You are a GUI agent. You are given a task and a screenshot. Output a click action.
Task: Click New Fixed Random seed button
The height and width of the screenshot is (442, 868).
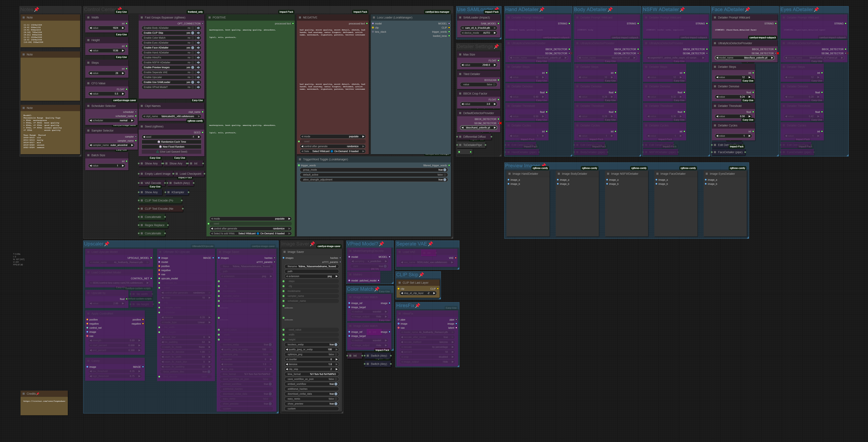click(x=172, y=147)
